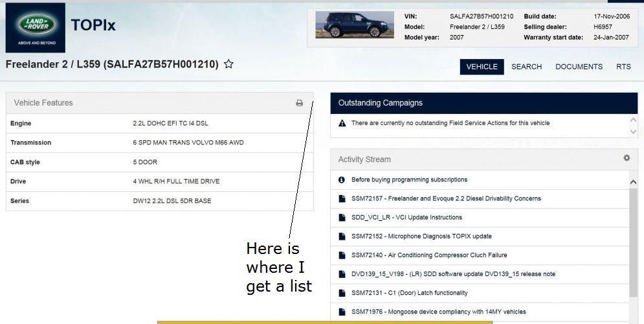Click document icon for SDD_VCI_LR
Viewport: 644px width, 324px height.
point(342,218)
